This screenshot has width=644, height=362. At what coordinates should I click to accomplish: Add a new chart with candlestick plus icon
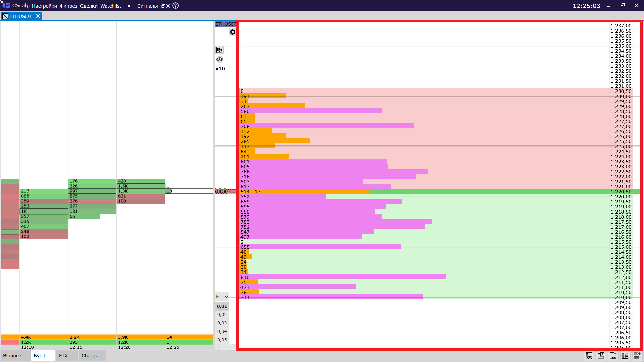[625, 356]
